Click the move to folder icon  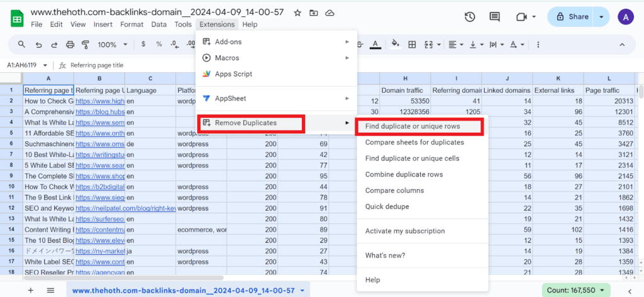[x=313, y=13]
